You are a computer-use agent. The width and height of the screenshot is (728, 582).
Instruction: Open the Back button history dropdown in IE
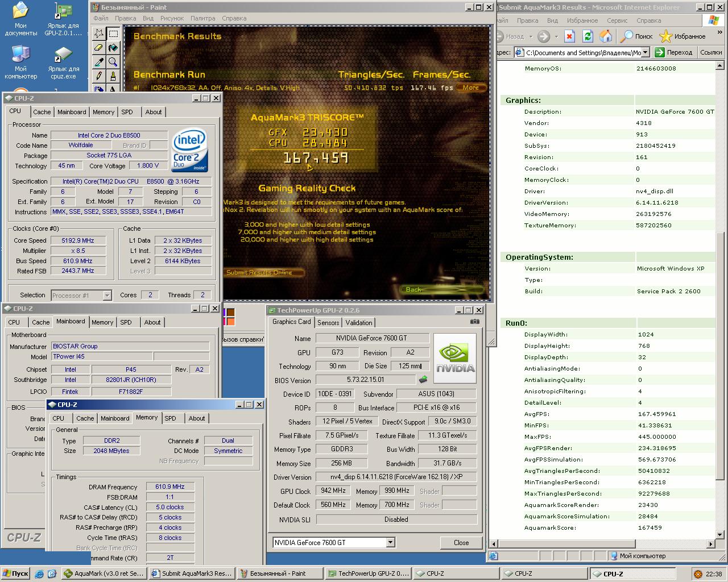(x=531, y=36)
